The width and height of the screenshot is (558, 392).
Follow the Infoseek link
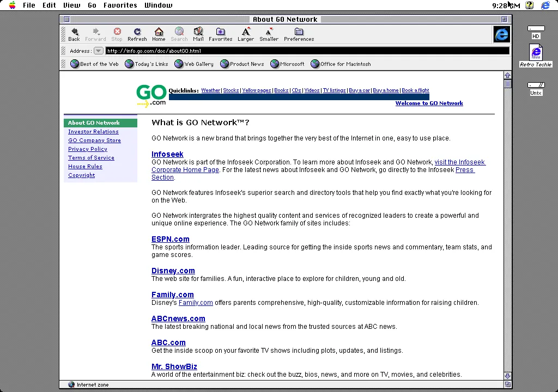point(167,154)
